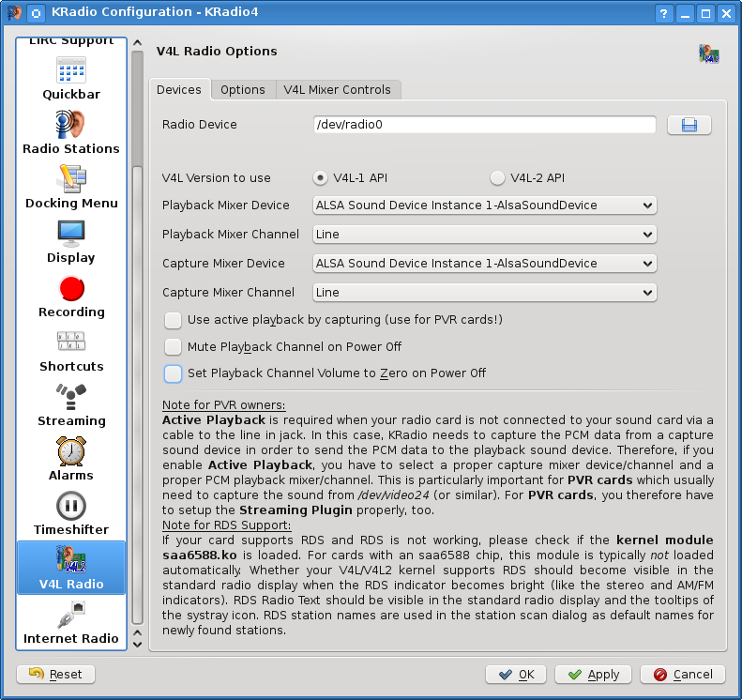Click the title bar help question mark
742x700 pixels.
coord(664,13)
